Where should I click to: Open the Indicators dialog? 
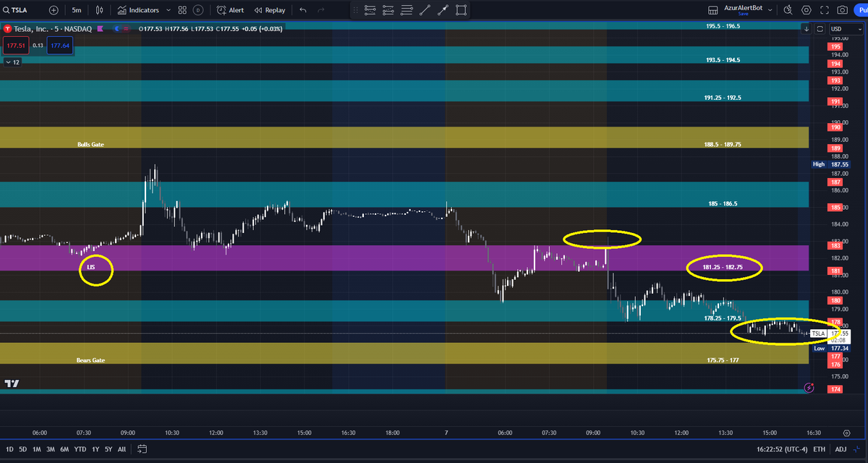(x=138, y=10)
